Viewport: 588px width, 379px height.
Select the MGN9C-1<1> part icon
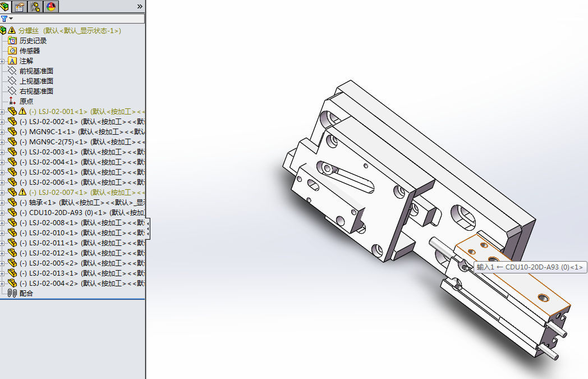[x=12, y=132]
